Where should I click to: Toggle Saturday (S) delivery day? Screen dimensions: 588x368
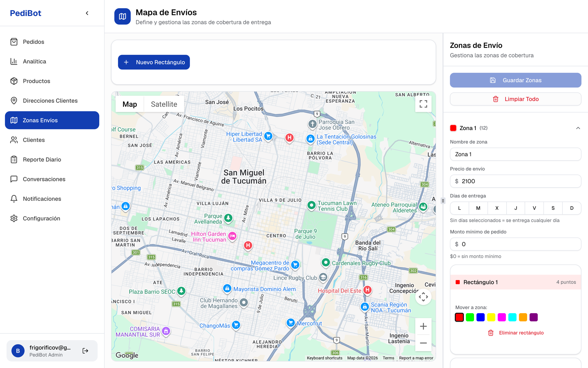(x=553, y=208)
